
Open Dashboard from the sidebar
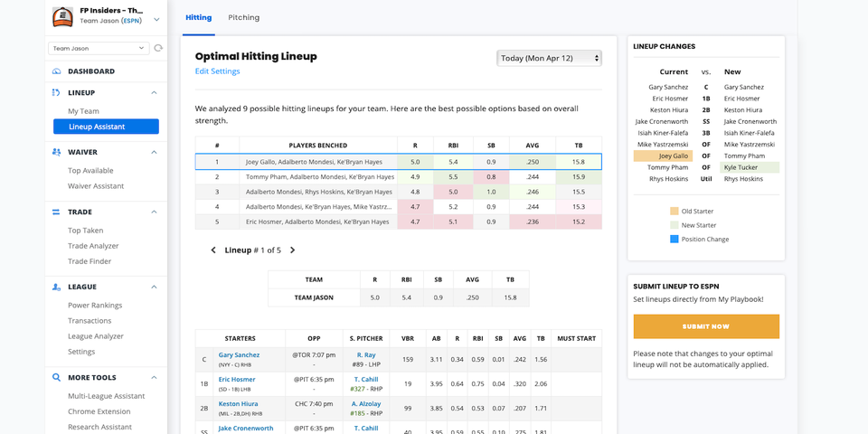91,71
